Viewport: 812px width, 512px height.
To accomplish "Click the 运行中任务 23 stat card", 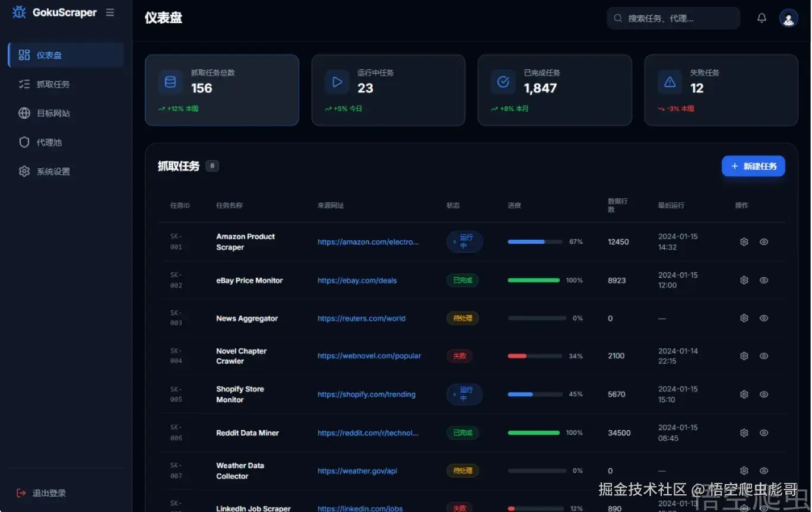I will 388,90.
